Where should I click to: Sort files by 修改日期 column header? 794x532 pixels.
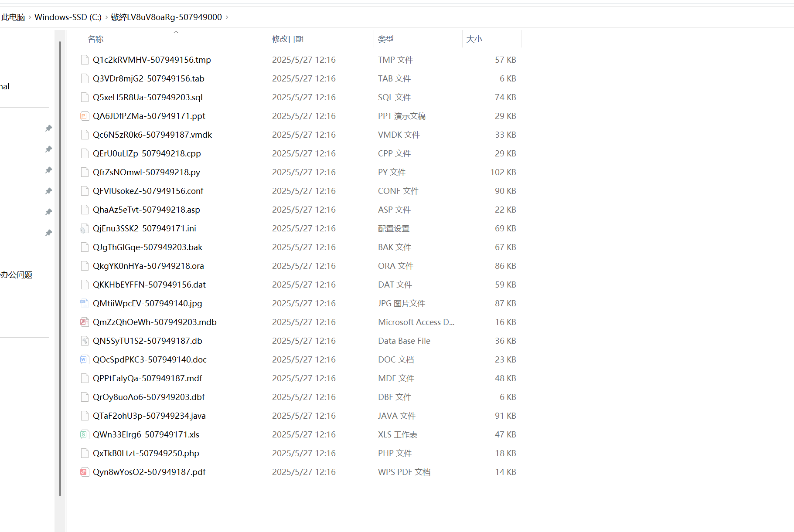click(287, 39)
